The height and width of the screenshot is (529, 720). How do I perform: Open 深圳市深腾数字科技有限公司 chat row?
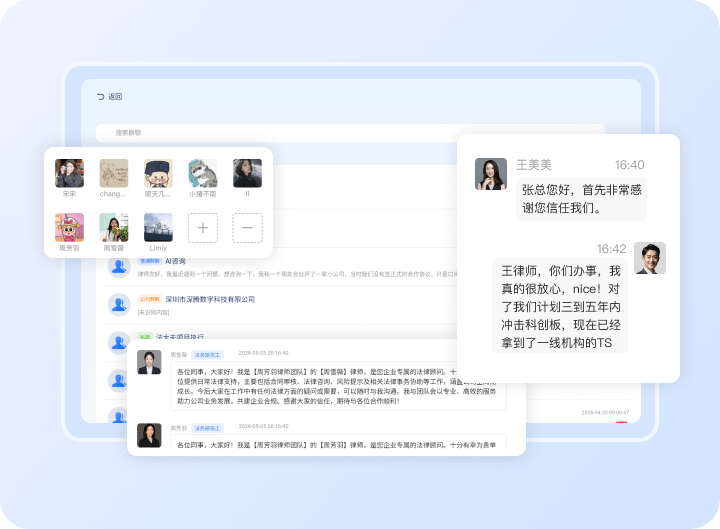pyautogui.click(x=280, y=304)
